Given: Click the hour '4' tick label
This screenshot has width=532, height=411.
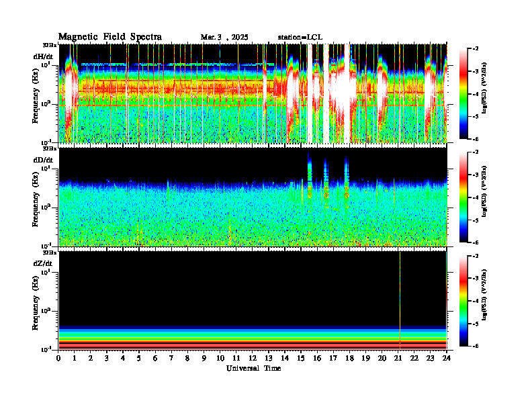Looking at the screenshot, I should pos(123,359).
